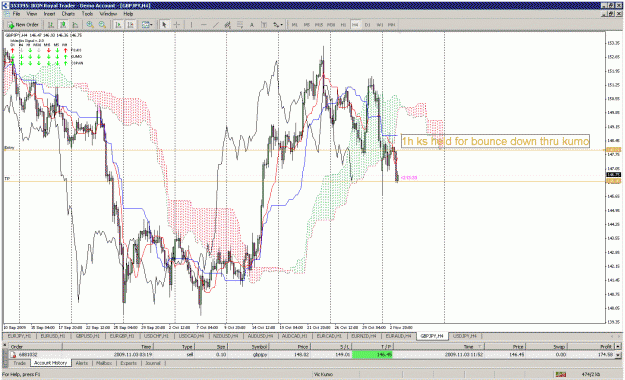Switch to M5 timeframe
Screen dimensions: 625x380
(x=307, y=25)
